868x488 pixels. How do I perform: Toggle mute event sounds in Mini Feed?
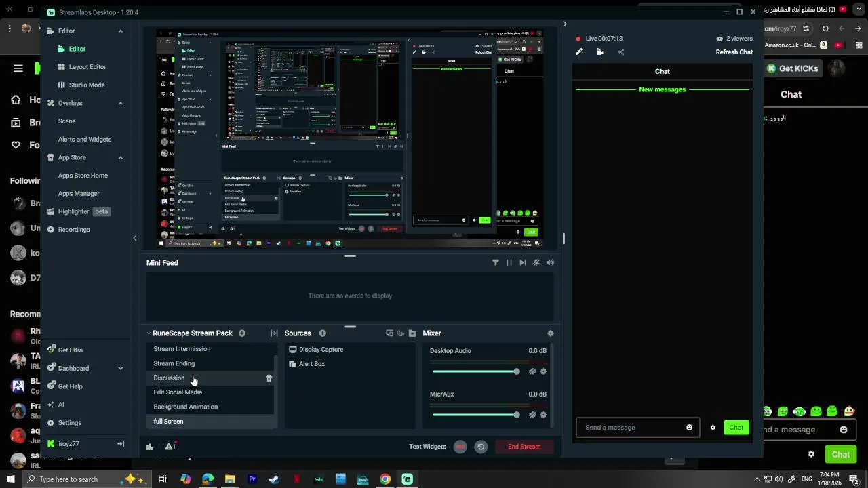[536, 263]
